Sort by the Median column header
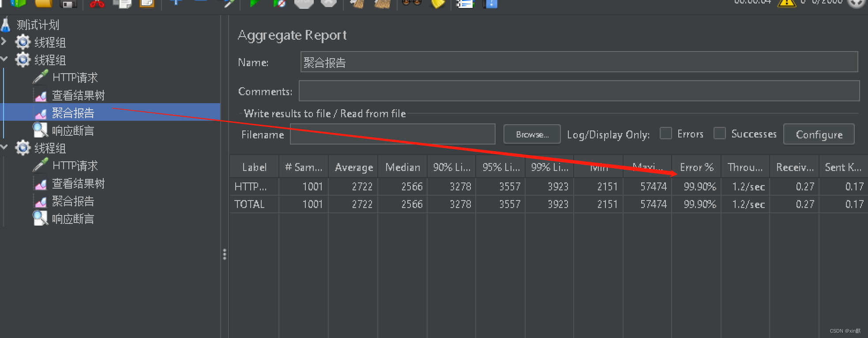This screenshot has height=338, width=868. [402, 167]
